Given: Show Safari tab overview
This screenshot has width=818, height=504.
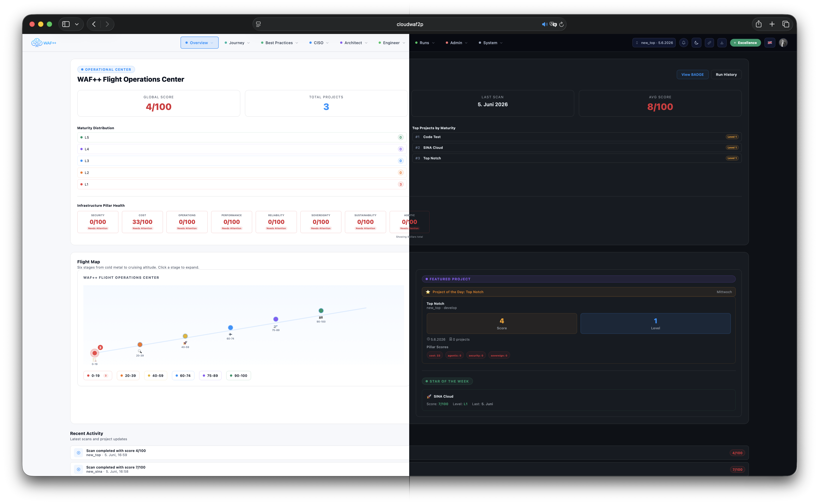Looking at the screenshot, I should (786, 24).
